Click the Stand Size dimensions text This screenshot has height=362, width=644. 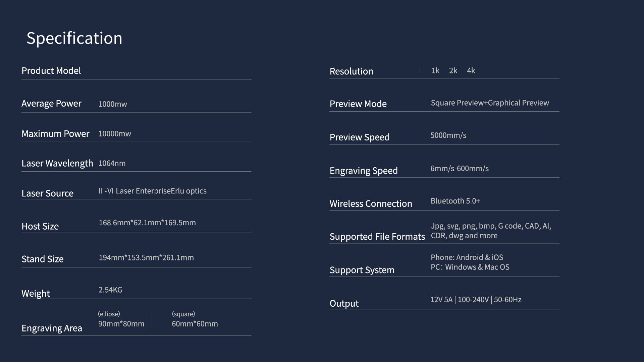pos(146,258)
